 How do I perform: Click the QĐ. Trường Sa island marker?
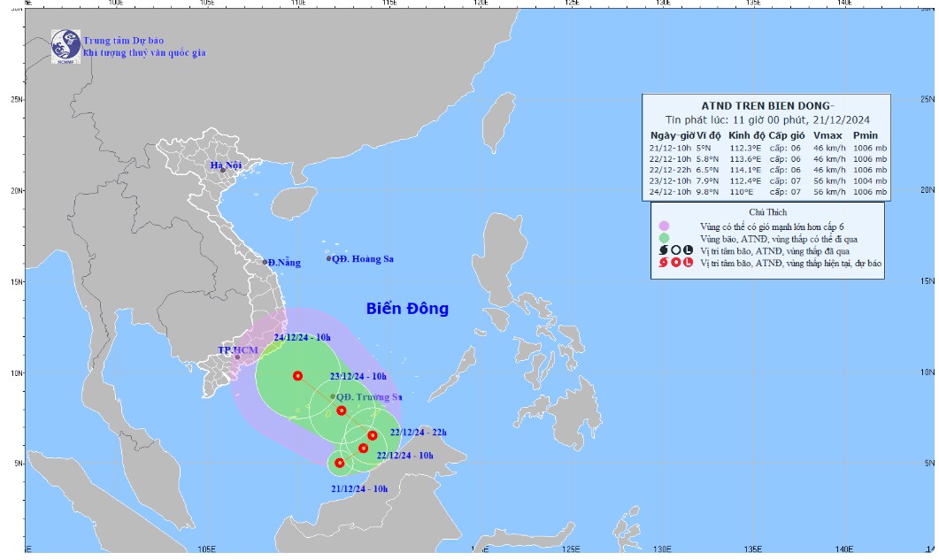coord(333,397)
